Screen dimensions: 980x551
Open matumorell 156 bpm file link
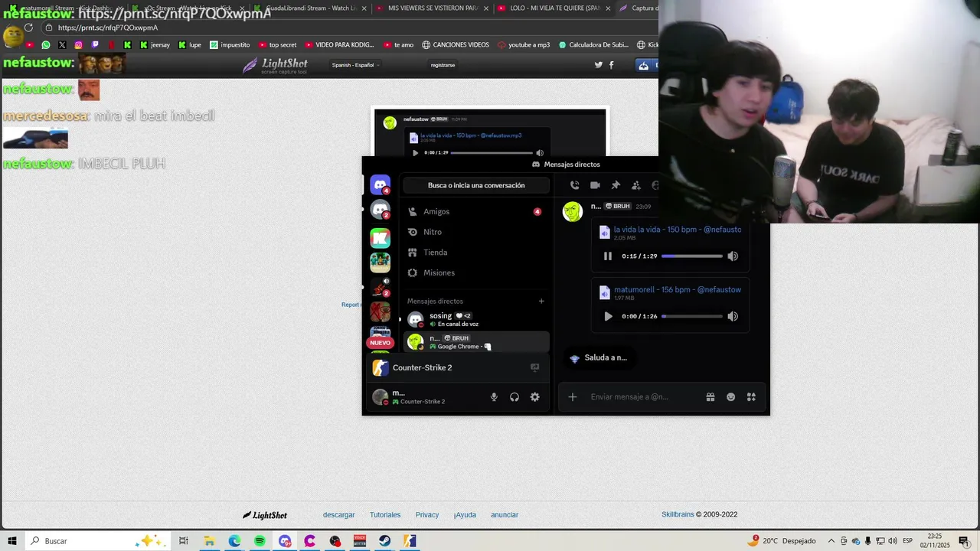pos(677,290)
